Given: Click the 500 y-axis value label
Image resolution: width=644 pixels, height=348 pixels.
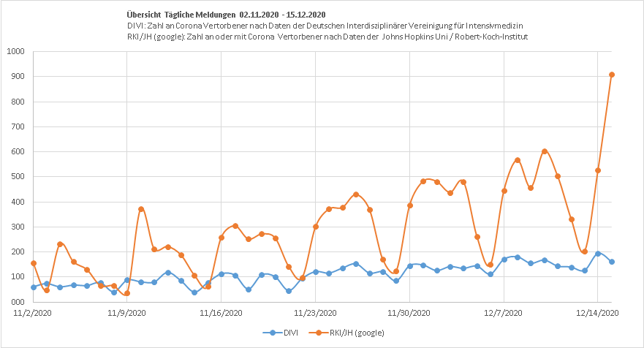Looking at the screenshot, I should click(x=18, y=177).
